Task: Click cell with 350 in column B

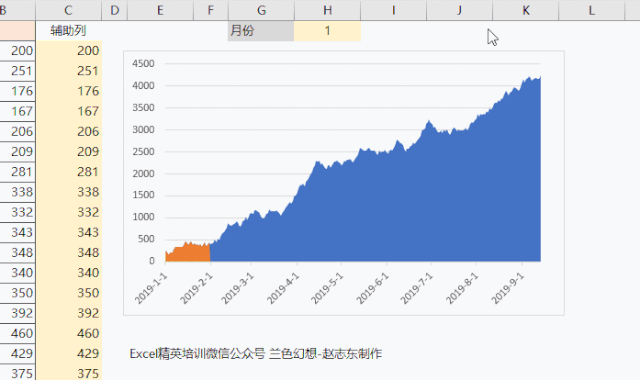Action: click(x=18, y=293)
